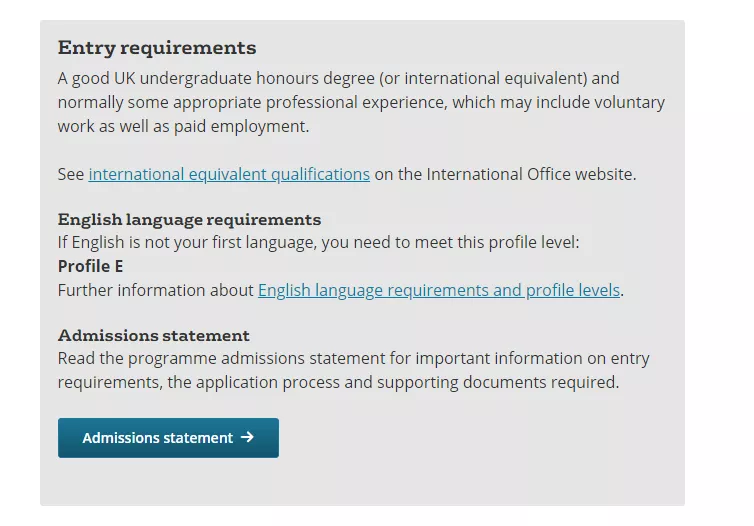The width and height of the screenshot is (754, 526).
Task: Select the Profile E label
Action: click(91, 266)
